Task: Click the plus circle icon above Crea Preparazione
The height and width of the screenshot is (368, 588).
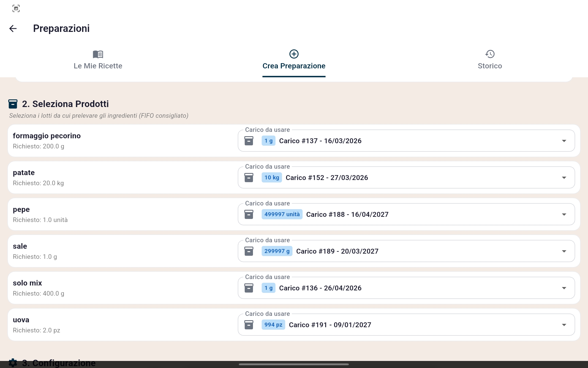Action: tap(294, 54)
